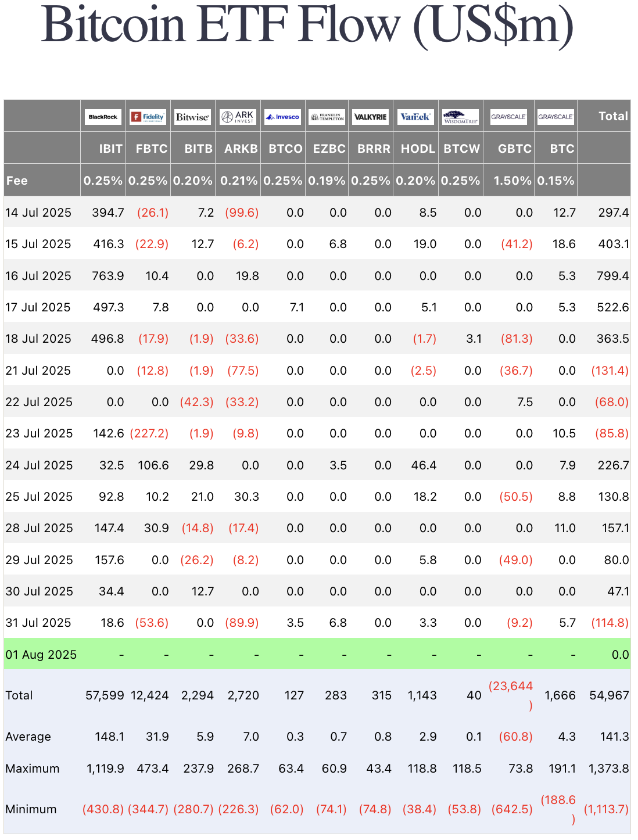Click the 16 Jul 2025 date row

(x=317, y=275)
